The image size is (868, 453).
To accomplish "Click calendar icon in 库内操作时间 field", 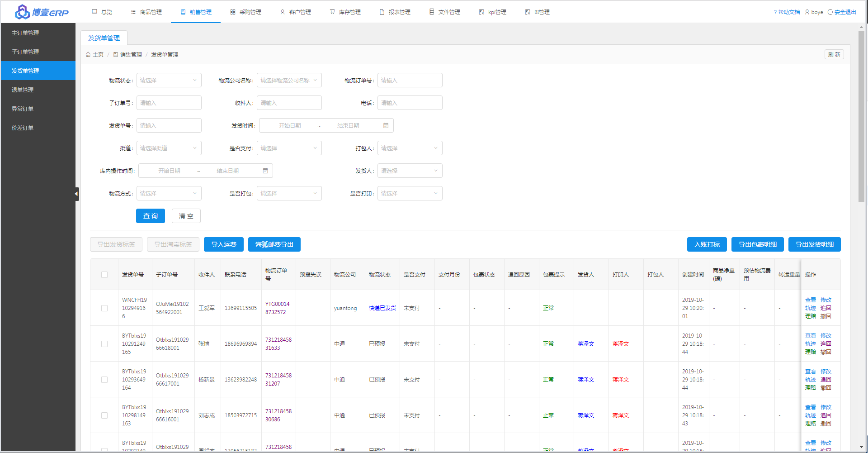I will click(265, 171).
